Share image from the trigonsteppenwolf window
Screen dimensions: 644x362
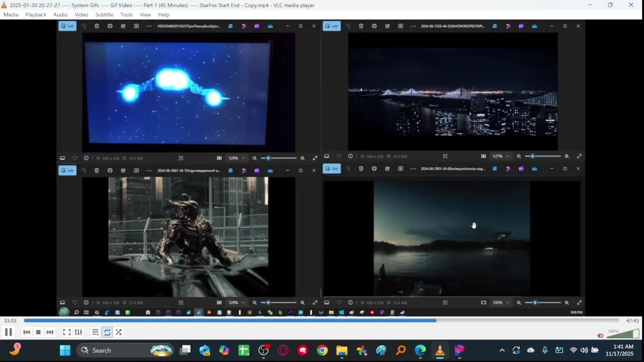[123, 170]
